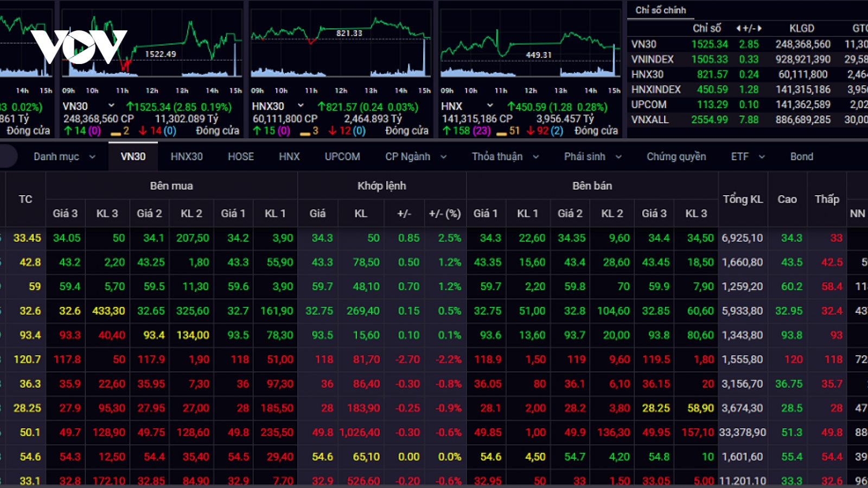The width and height of the screenshot is (868, 488).
Task: Expand the ETF dropdown
Action: 748,157
